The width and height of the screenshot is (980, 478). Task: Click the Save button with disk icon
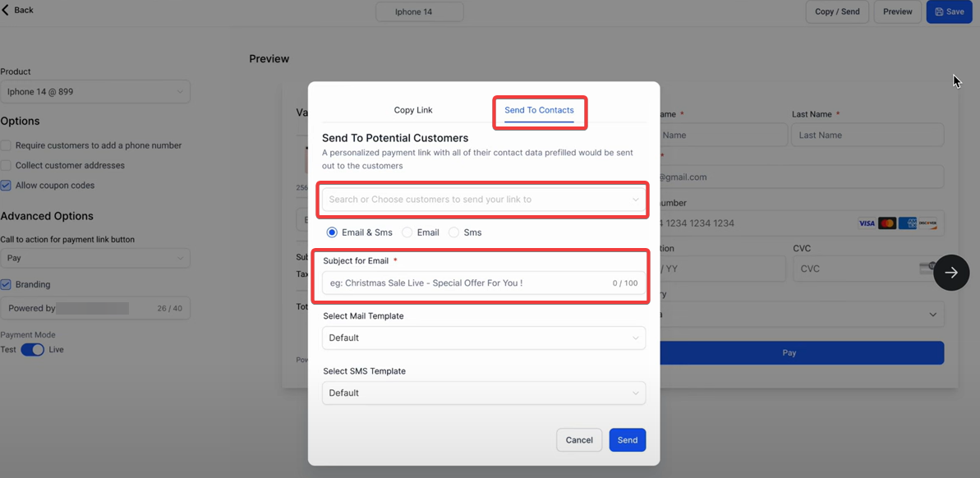(949, 11)
